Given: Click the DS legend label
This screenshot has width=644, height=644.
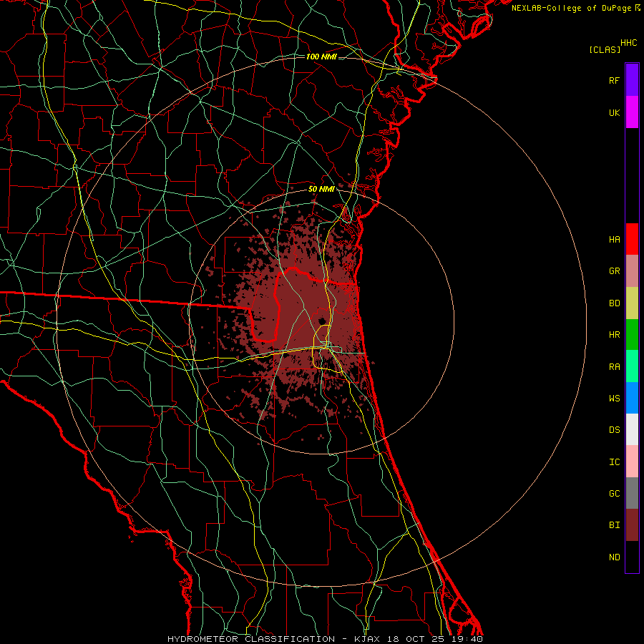Looking at the screenshot, I should (x=615, y=429).
